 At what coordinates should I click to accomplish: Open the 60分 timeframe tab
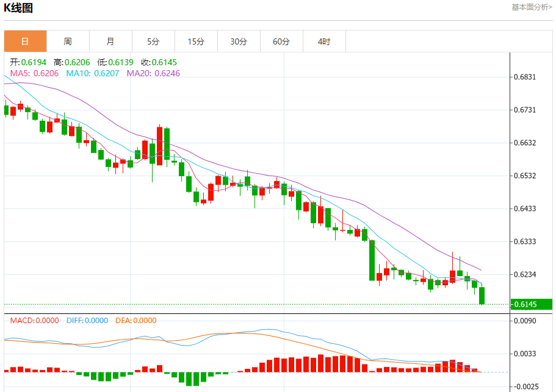(281, 41)
